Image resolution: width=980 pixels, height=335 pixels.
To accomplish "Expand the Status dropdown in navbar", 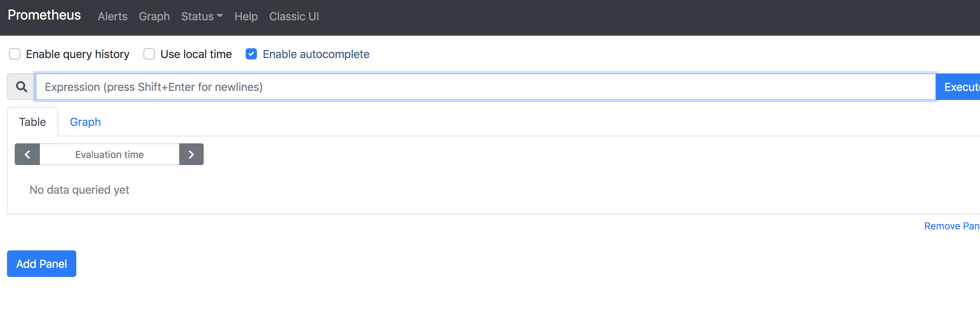I will [202, 16].
